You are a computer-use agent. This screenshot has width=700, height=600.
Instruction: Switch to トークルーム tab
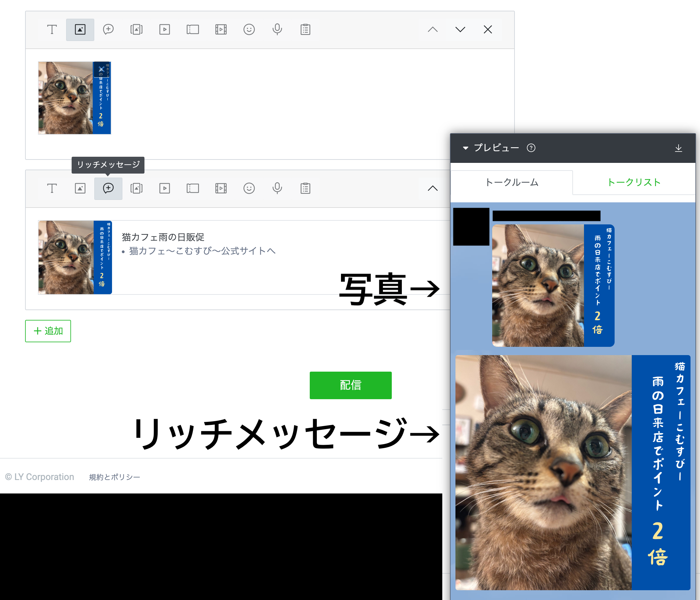pos(511,182)
